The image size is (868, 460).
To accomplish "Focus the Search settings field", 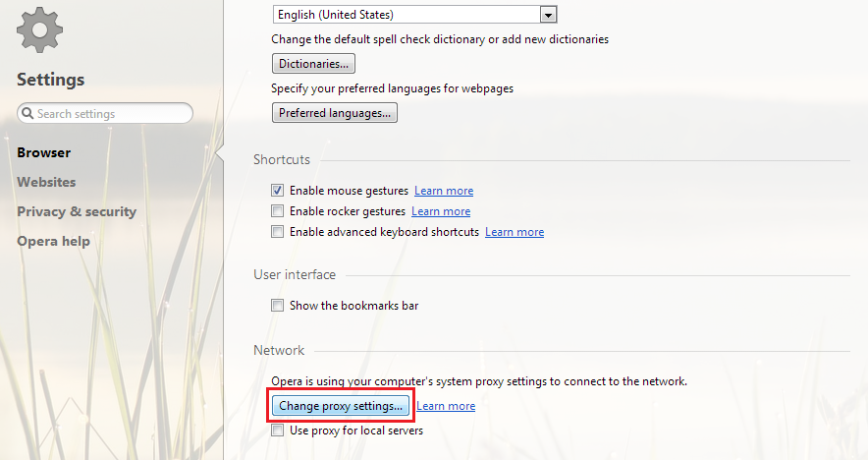I will pos(105,113).
